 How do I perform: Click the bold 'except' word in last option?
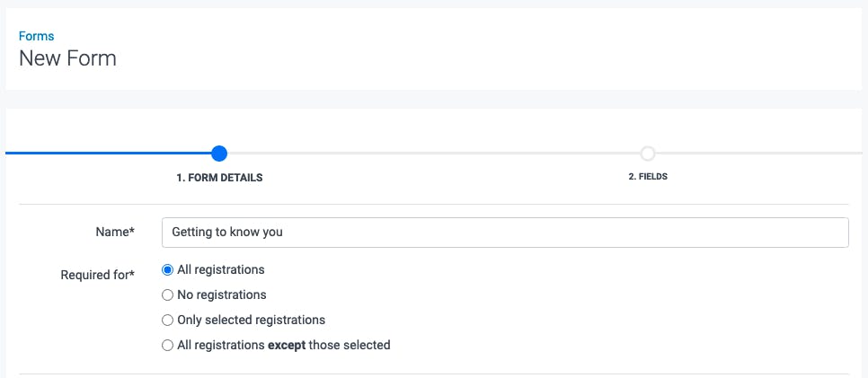point(287,345)
